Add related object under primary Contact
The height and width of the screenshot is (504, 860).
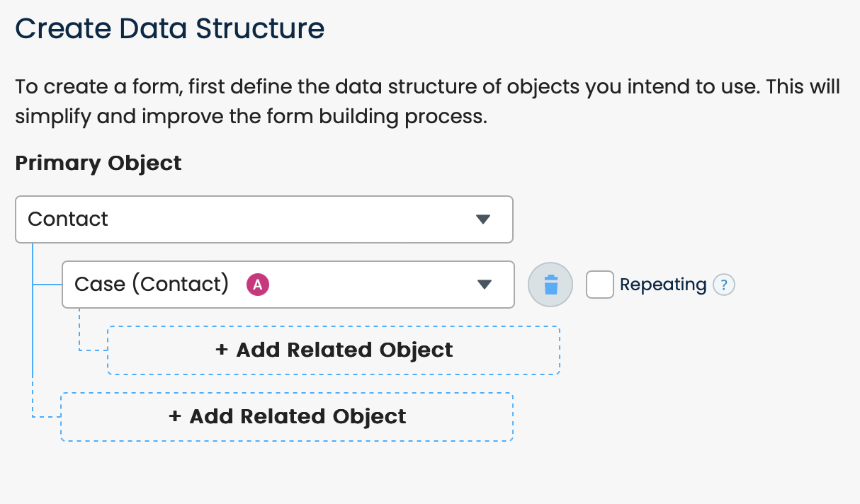coord(287,416)
